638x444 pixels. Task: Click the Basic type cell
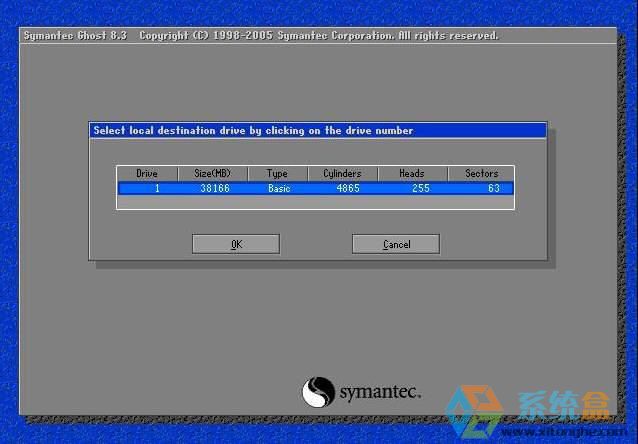[x=279, y=188]
